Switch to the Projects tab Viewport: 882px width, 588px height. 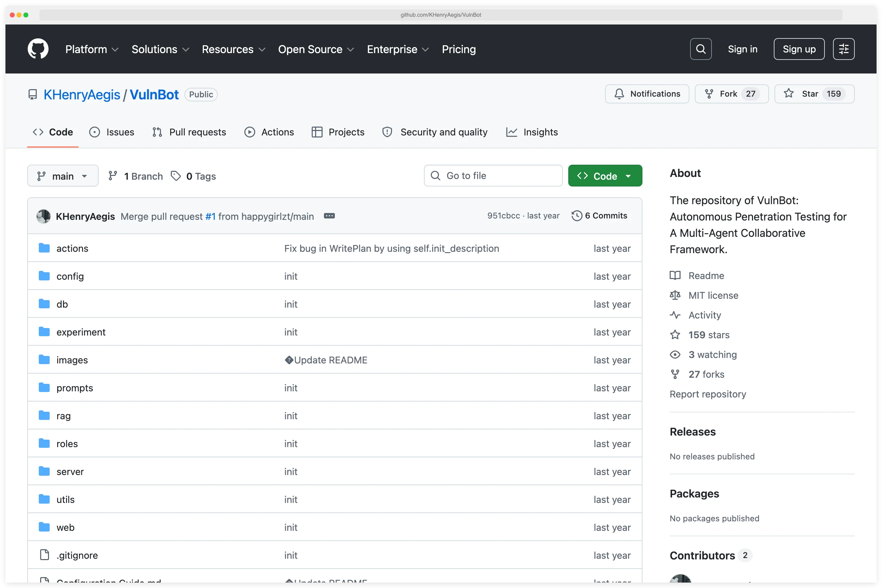[338, 132]
